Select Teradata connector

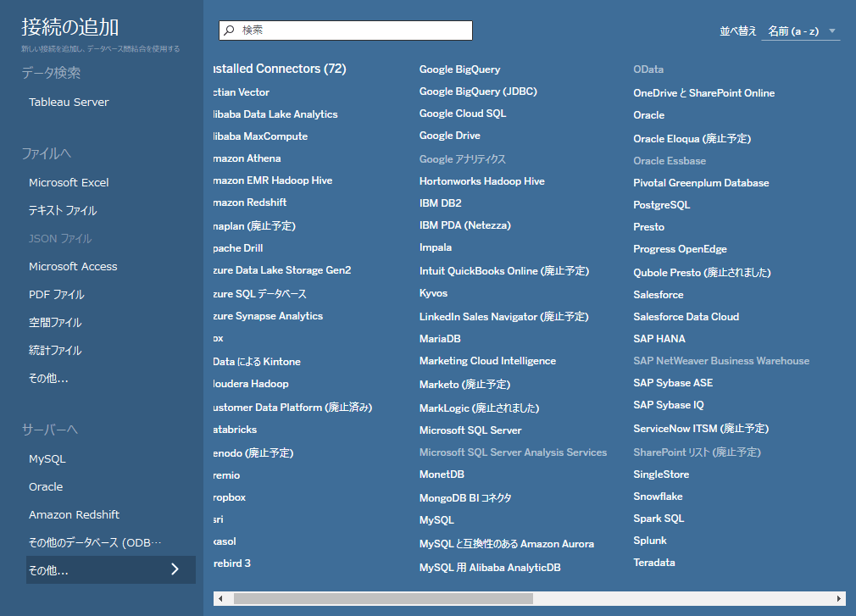click(654, 563)
